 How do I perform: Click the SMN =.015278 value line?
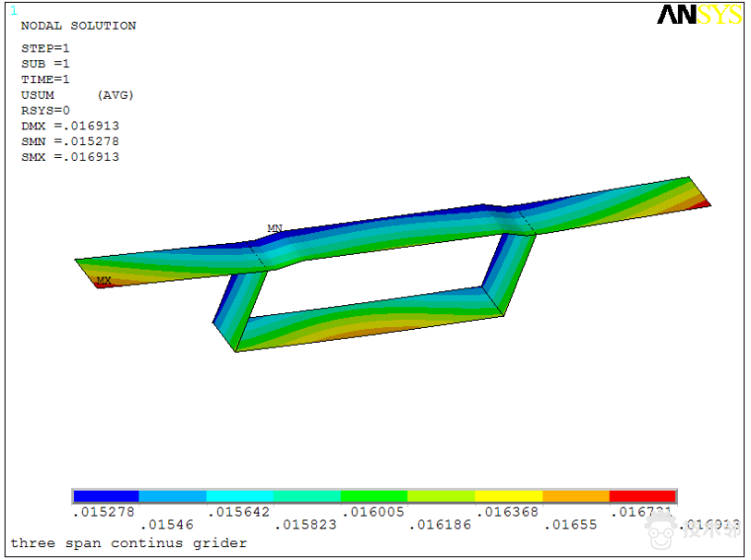coord(70,141)
